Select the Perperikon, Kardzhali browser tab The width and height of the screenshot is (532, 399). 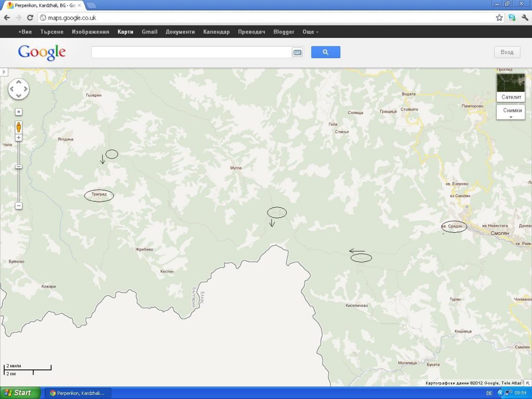coord(44,5)
